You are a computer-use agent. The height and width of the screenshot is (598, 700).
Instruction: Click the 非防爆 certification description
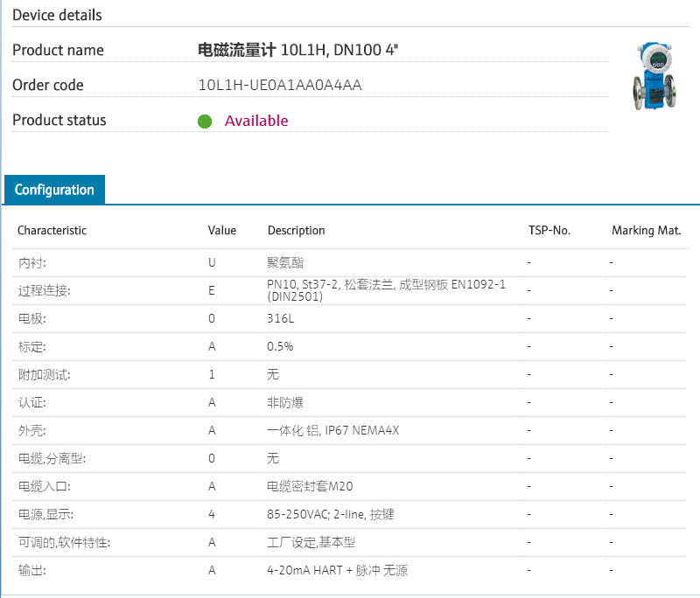coord(285,402)
